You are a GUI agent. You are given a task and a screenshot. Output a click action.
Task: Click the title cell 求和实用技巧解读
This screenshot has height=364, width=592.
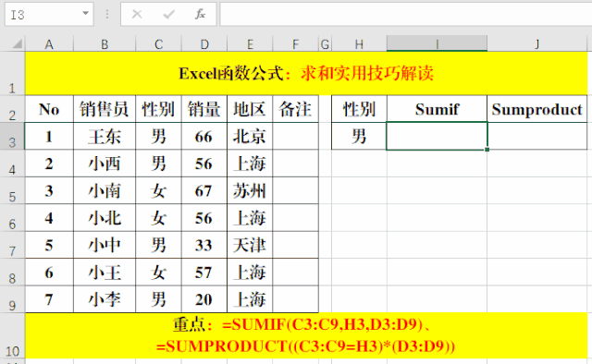point(306,73)
